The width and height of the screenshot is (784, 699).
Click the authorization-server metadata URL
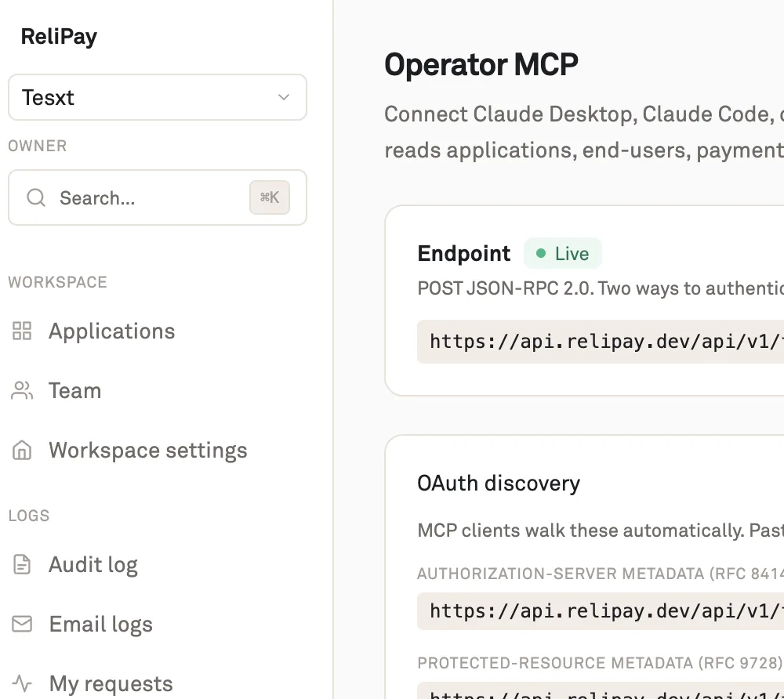coord(601,610)
